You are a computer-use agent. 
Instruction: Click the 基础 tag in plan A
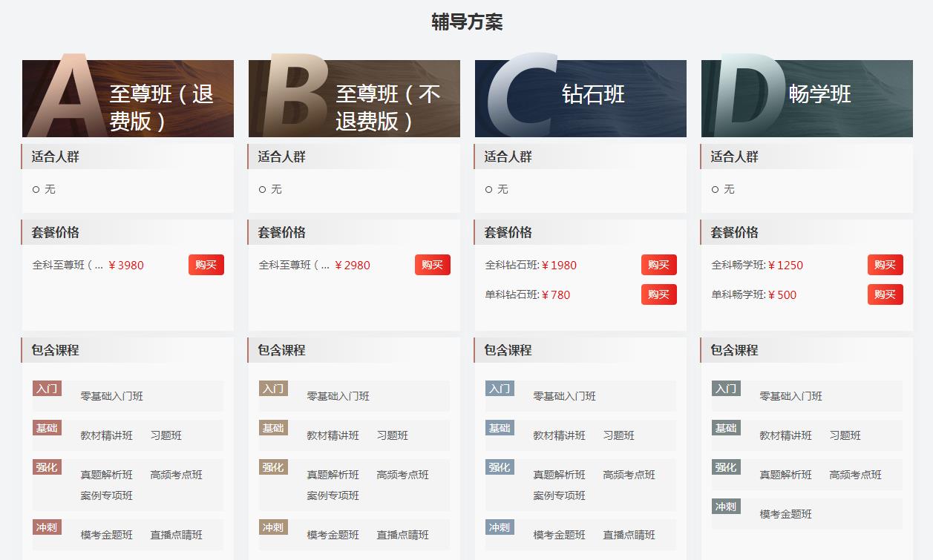47,428
